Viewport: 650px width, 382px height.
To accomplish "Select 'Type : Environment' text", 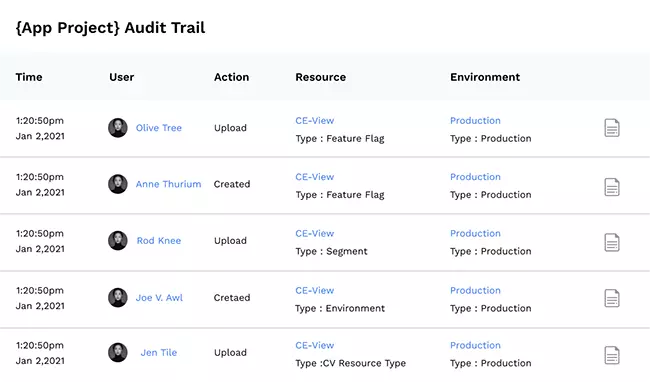I will pos(340,309).
